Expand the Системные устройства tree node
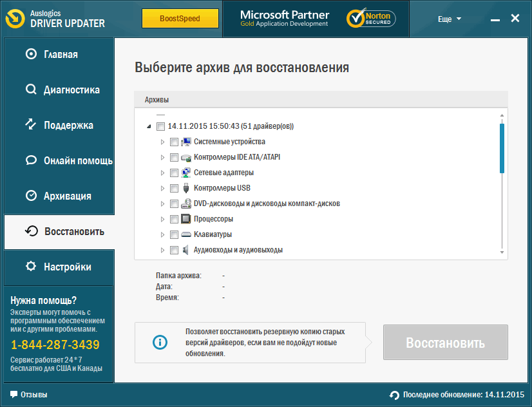 click(163, 142)
